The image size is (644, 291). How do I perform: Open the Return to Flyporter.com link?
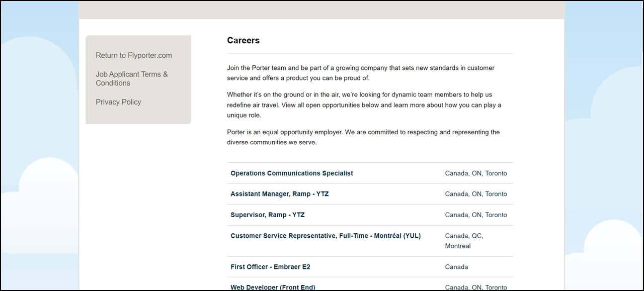(134, 55)
